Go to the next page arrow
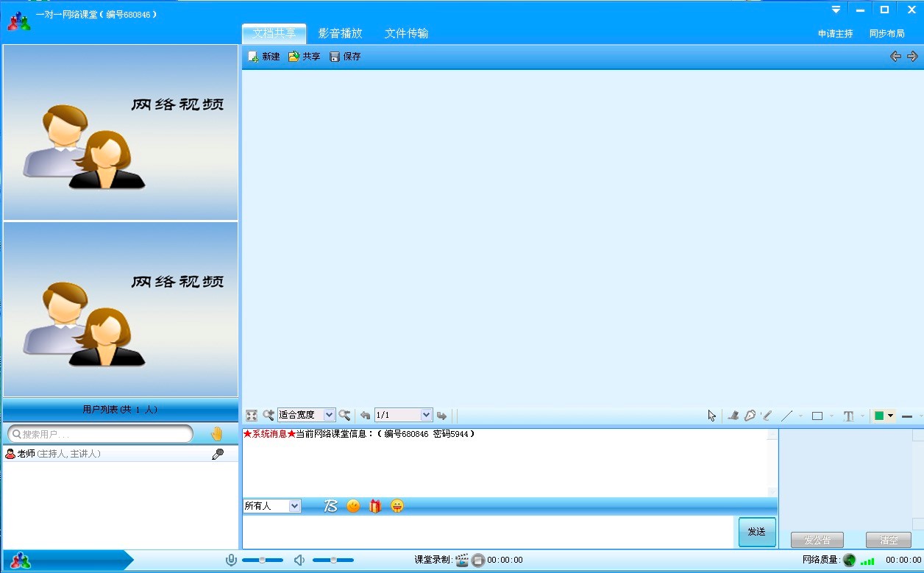Screen dimensions: 924x573 (x=441, y=416)
